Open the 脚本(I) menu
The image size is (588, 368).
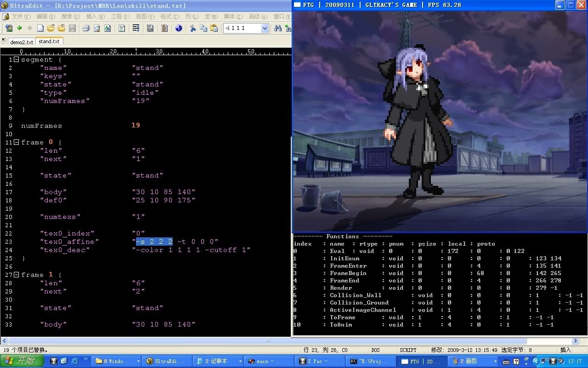point(233,16)
